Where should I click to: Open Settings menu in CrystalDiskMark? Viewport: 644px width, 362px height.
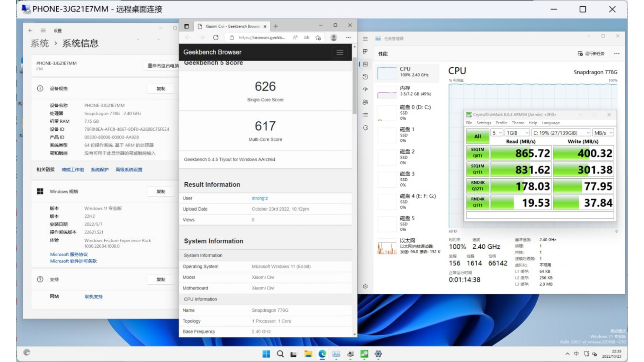[483, 123]
